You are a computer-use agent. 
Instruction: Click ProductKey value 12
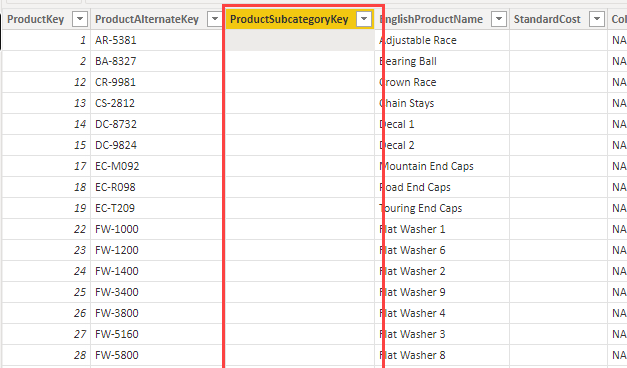(46, 82)
